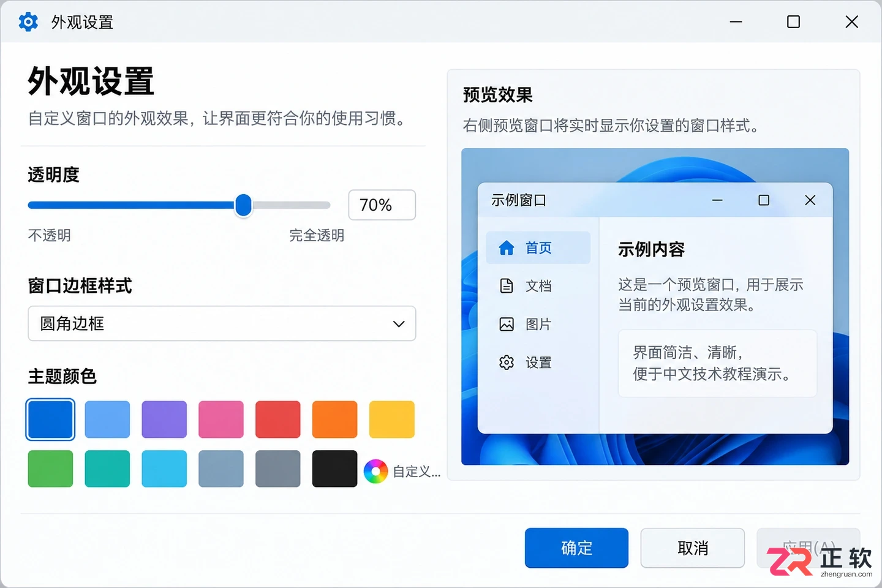Select the light blue theme color

[107, 420]
